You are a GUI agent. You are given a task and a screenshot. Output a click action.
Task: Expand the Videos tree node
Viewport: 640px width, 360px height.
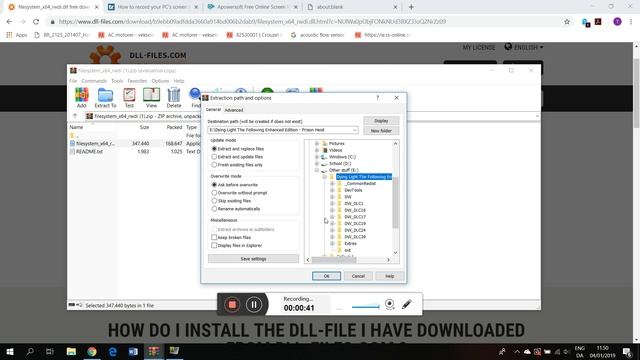[x=317, y=150]
